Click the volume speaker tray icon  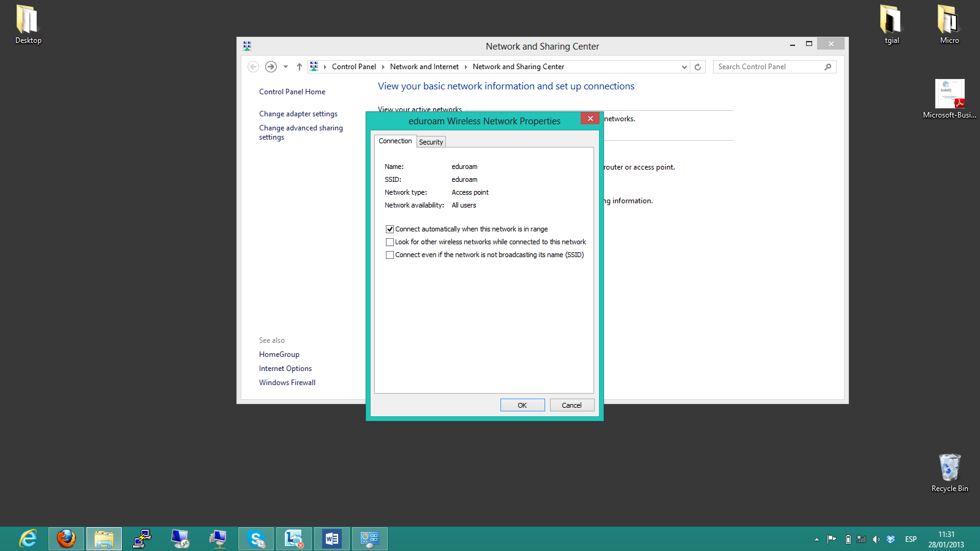(876, 539)
